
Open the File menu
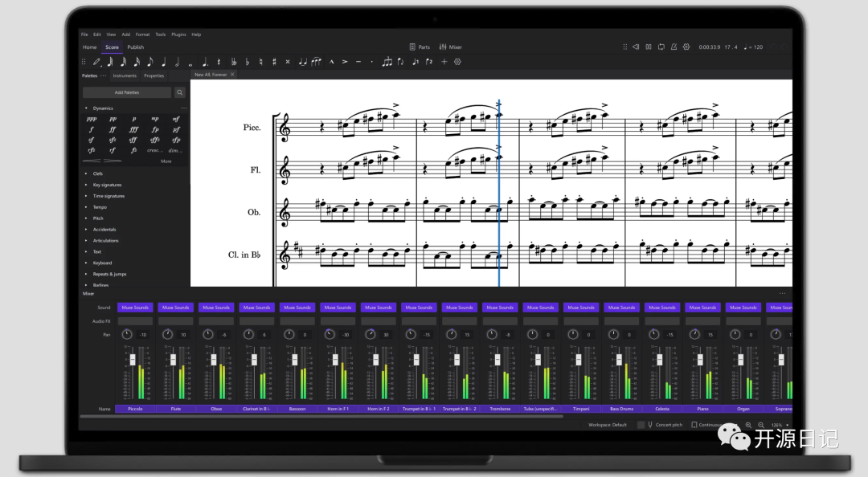click(84, 35)
